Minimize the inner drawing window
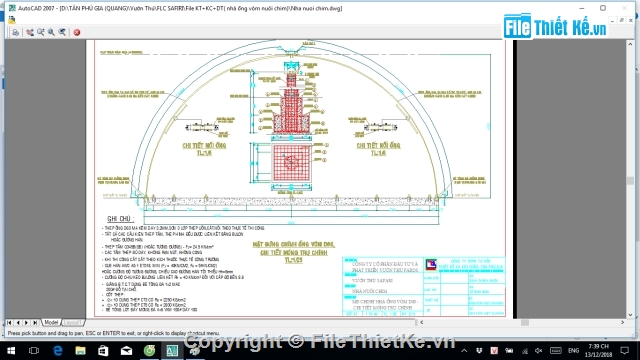The image size is (640, 360). point(612,20)
